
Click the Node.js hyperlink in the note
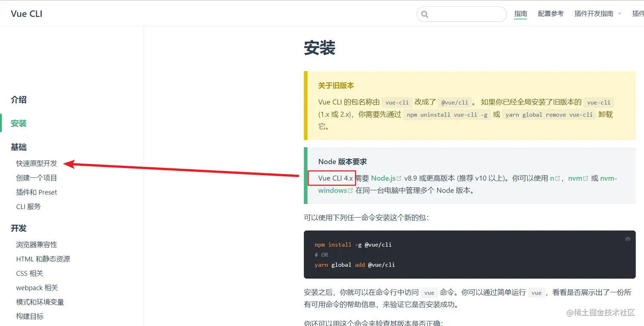(384, 178)
